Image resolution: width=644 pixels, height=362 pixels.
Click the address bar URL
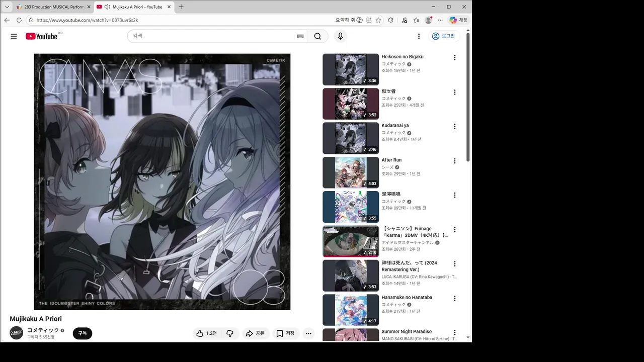(87, 20)
